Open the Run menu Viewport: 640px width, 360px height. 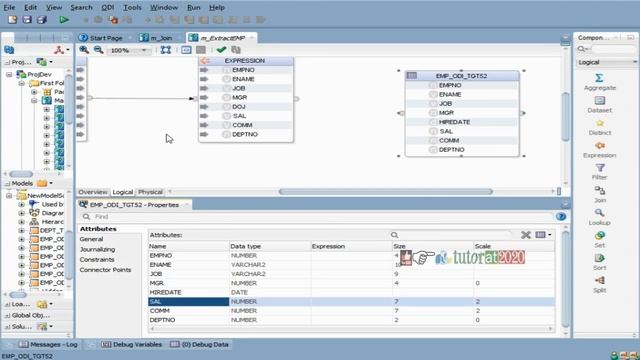[x=193, y=7]
